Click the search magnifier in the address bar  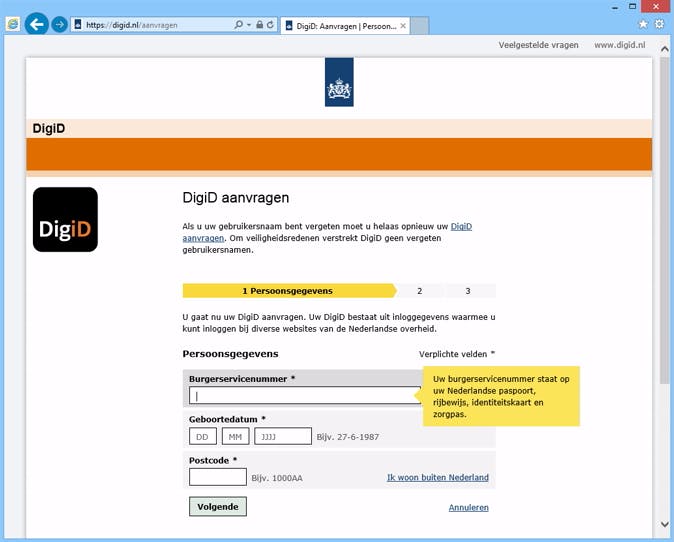239,24
